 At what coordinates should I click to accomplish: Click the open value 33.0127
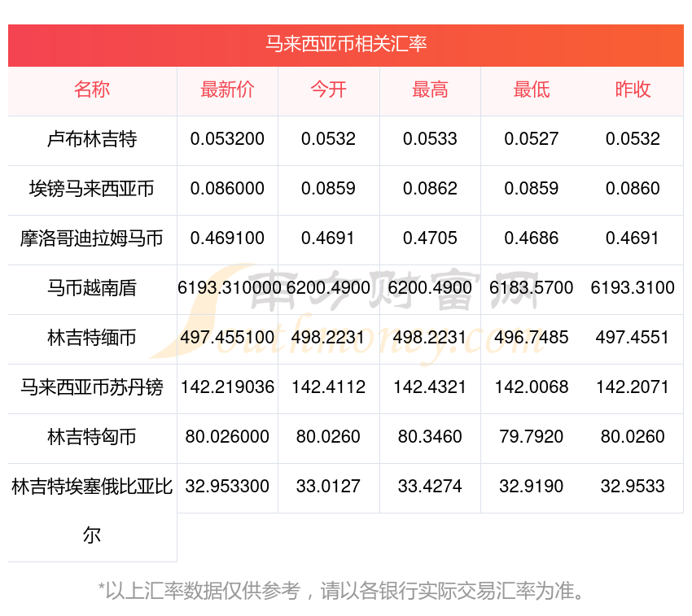click(328, 487)
